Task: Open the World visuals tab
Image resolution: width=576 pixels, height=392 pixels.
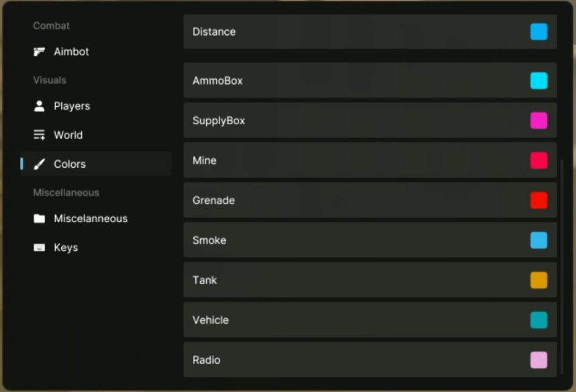Action: [68, 135]
